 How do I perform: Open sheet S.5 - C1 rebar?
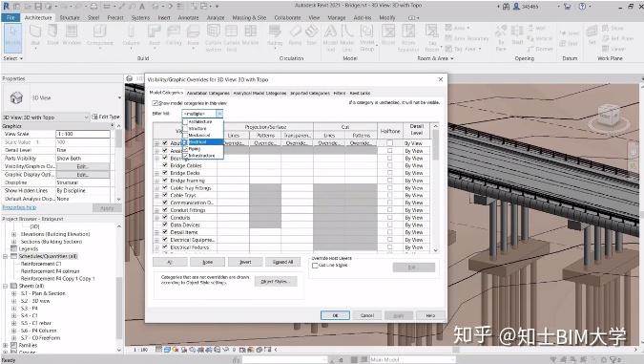click(x=36, y=323)
